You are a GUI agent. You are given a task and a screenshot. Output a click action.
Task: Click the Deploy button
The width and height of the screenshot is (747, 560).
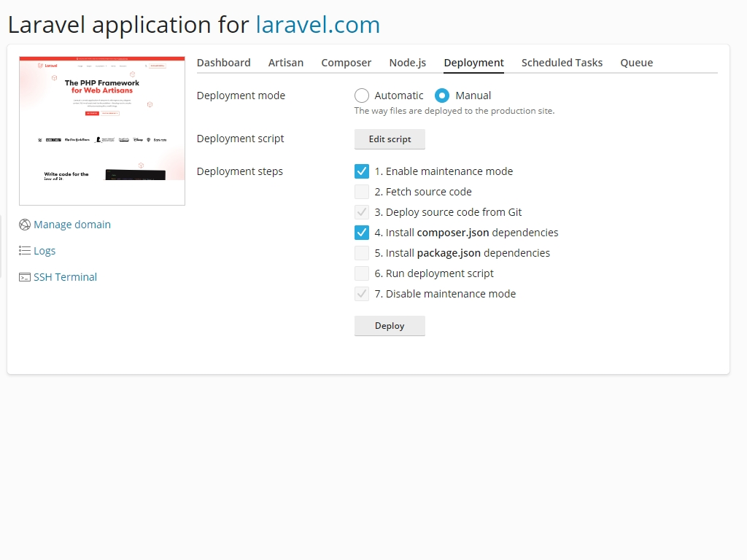pyautogui.click(x=390, y=325)
